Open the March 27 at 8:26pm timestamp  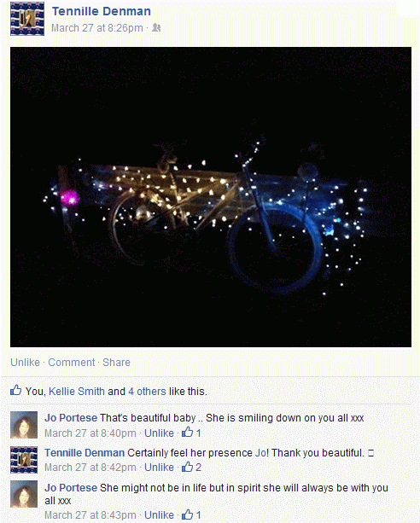pos(96,28)
